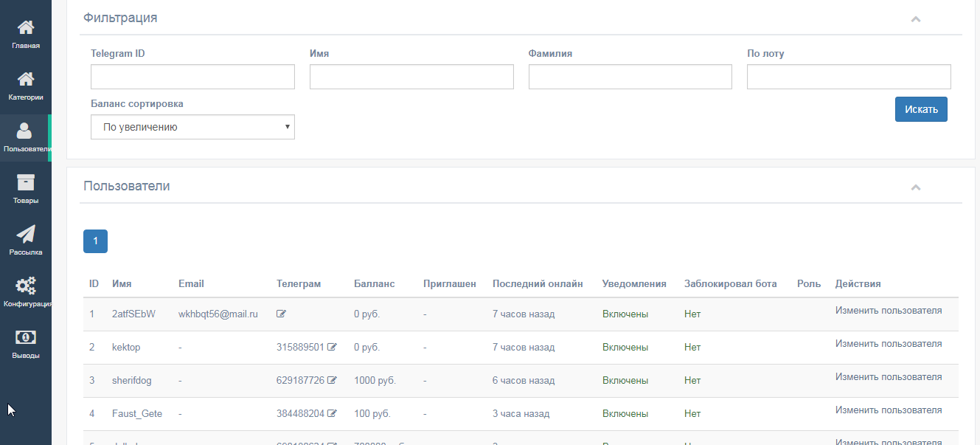The height and width of the screenshot is (445, 980).
Task: Open the Товары box icon
Action: (x=26, y=182)
